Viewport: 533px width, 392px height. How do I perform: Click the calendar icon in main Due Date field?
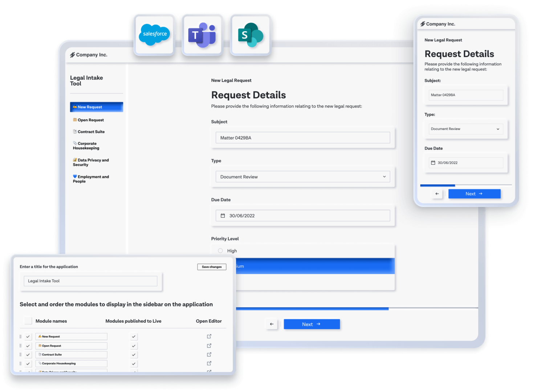pos(223,216)
